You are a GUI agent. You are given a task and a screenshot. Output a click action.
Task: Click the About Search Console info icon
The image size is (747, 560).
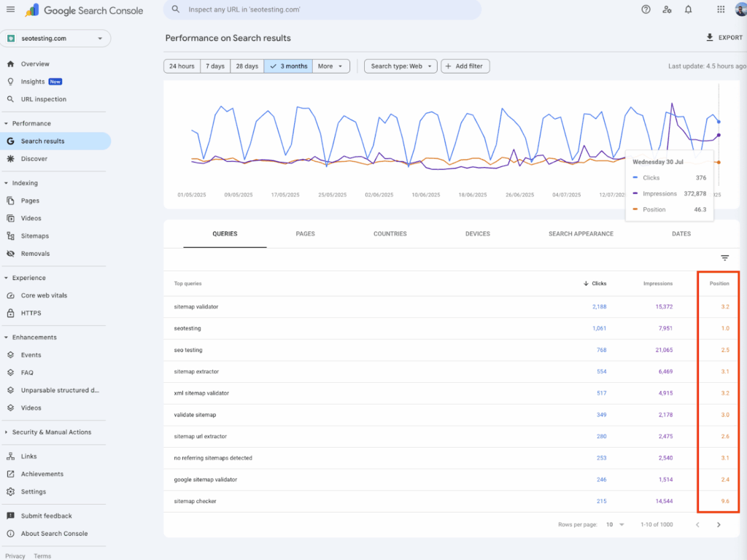coord(10,533)
